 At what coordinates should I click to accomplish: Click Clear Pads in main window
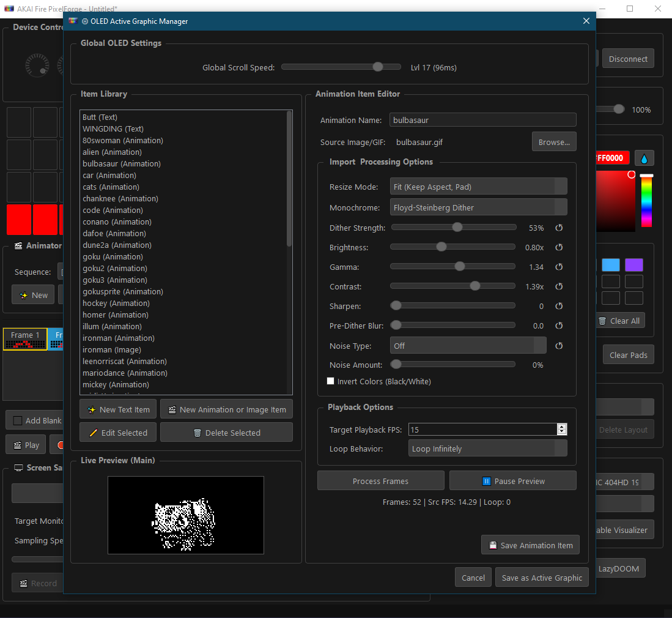tap(629, 355)
